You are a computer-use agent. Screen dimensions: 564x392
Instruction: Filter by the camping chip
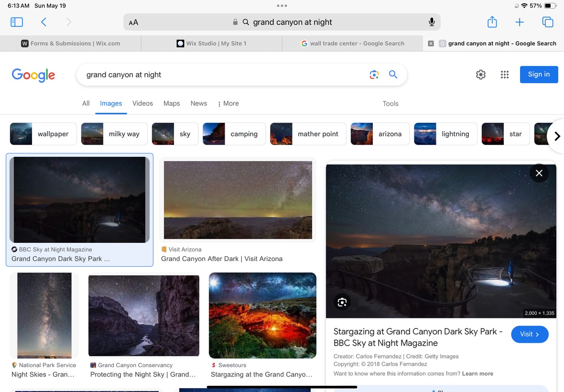(234, 134)
